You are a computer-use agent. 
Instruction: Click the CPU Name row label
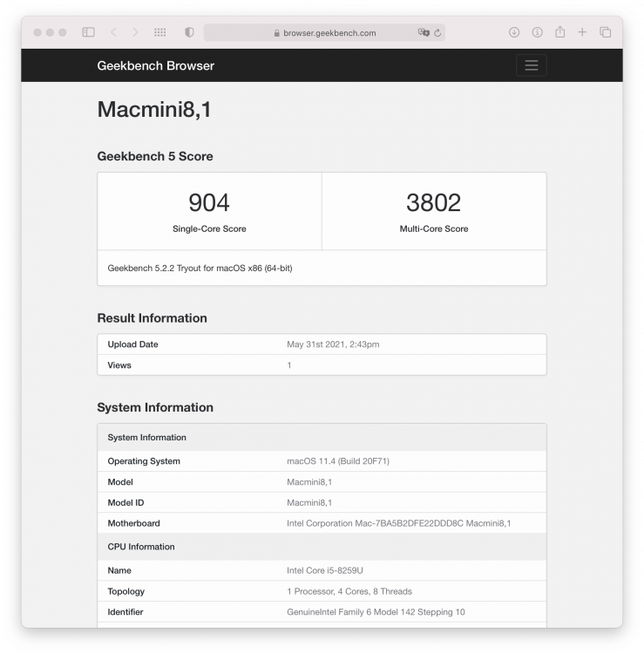(119, 570)
